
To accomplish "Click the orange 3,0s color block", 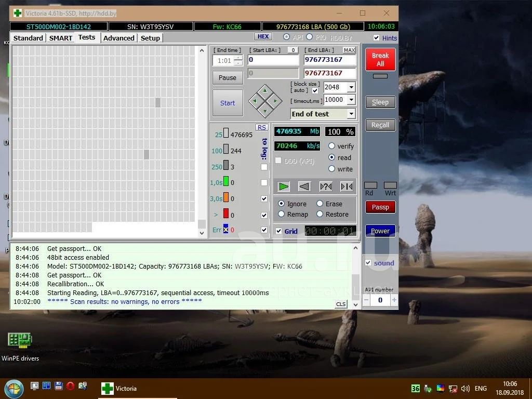I will pos(226,197).
